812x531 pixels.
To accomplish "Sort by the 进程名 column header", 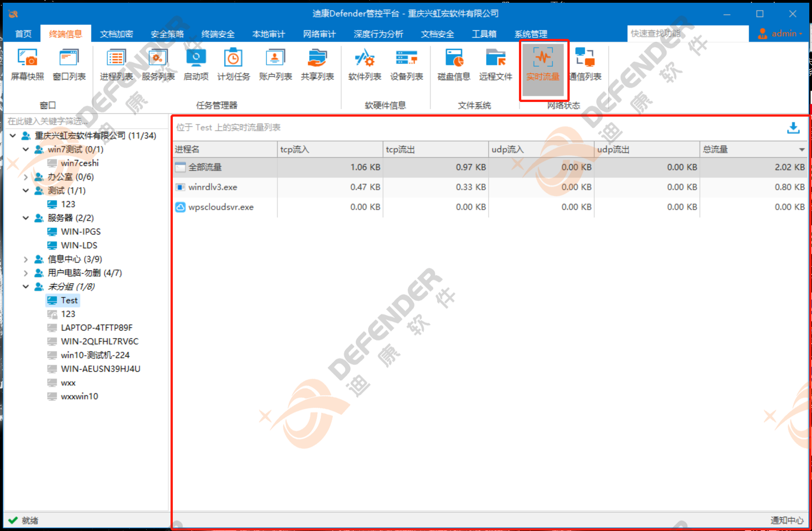I will (225, 150).
